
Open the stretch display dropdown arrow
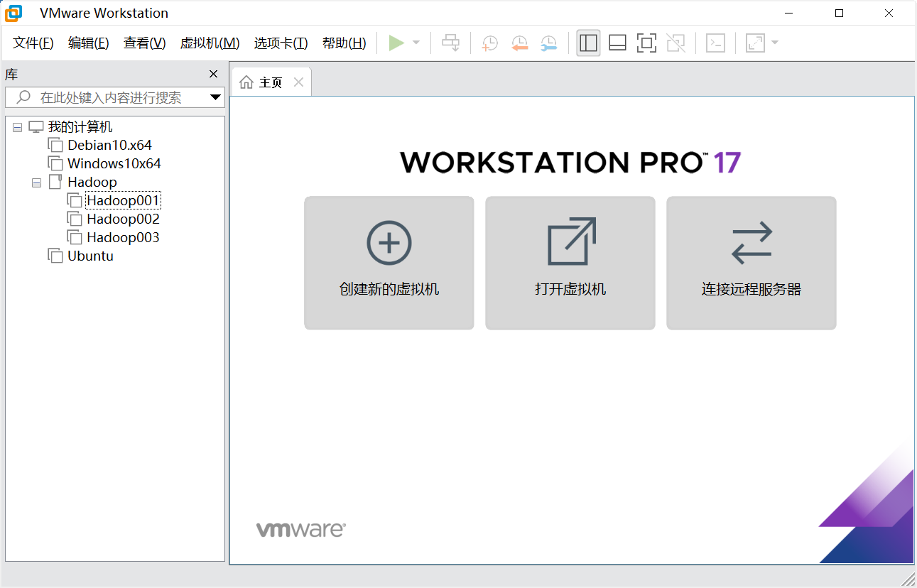coord(775,43)
